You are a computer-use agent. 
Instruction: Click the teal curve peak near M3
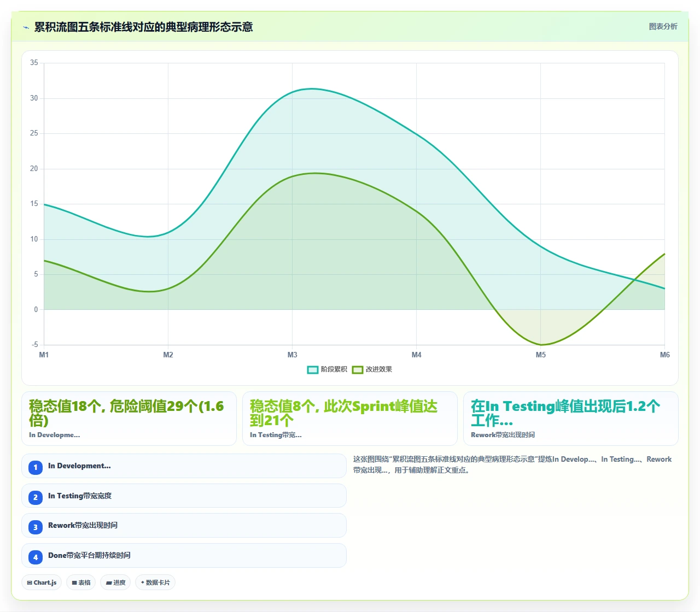(x=312, y=89)
